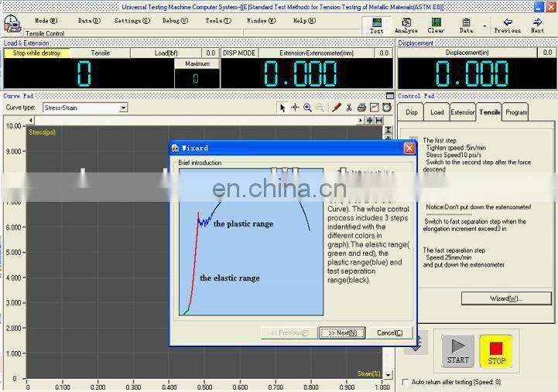558x392 pixels.
Task: Expand the arrow next to Data toolbar button
Action: tap(484, 26)
